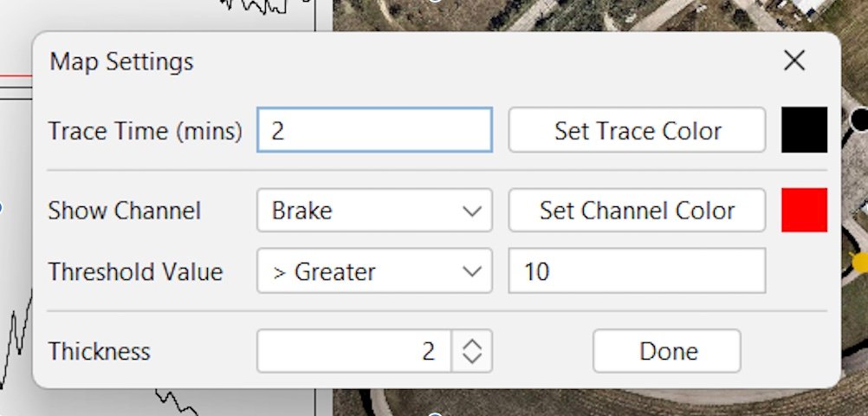Click the Trace Time (mins) label

click(145, 132)
